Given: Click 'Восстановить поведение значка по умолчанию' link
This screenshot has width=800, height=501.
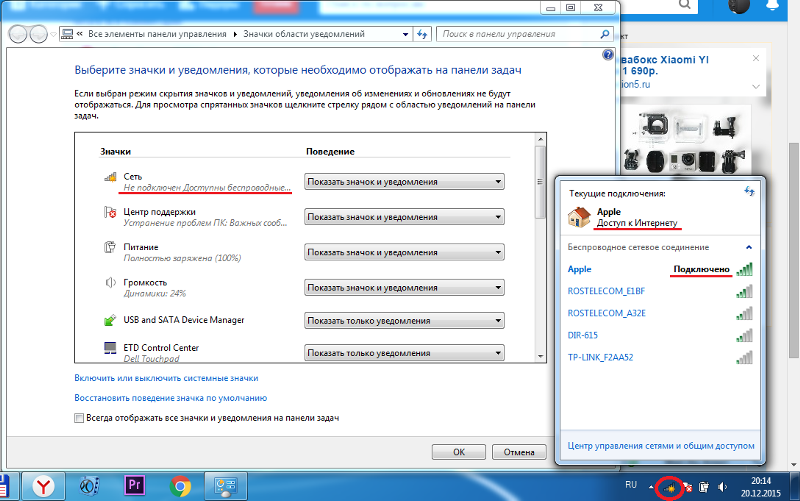Looking at the screenshot, I should (170, 398).
